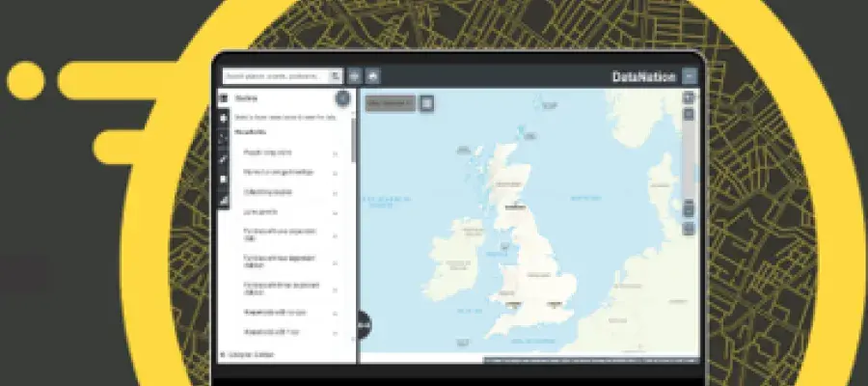The width and height of the screenshot is (868, 386).
Task: Click the button just below map zoom-in
Action: (x=688, y=114)
